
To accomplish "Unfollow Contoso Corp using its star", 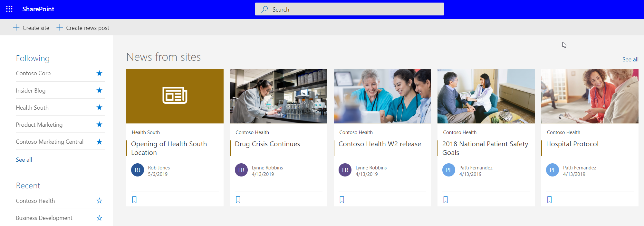I will 99,73.
